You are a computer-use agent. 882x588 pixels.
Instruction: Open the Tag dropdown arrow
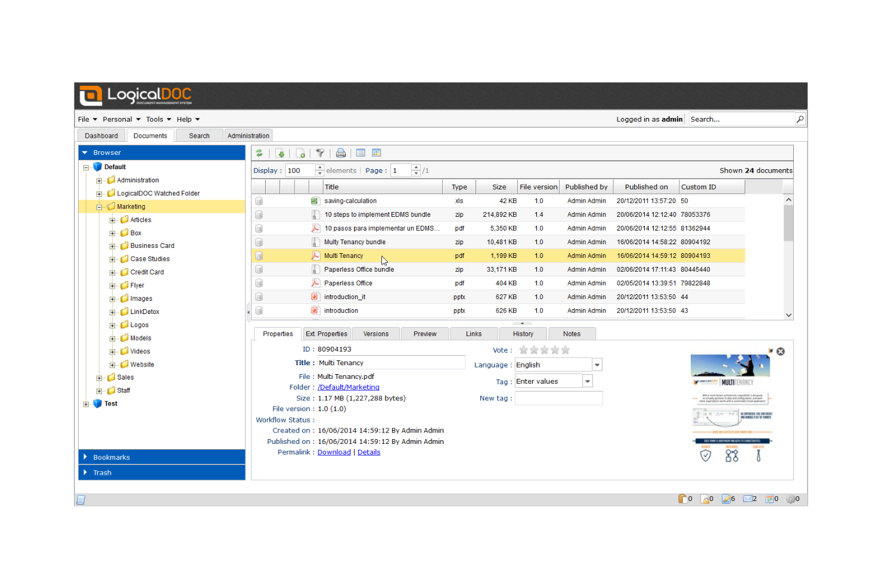(x=588, y=381)
